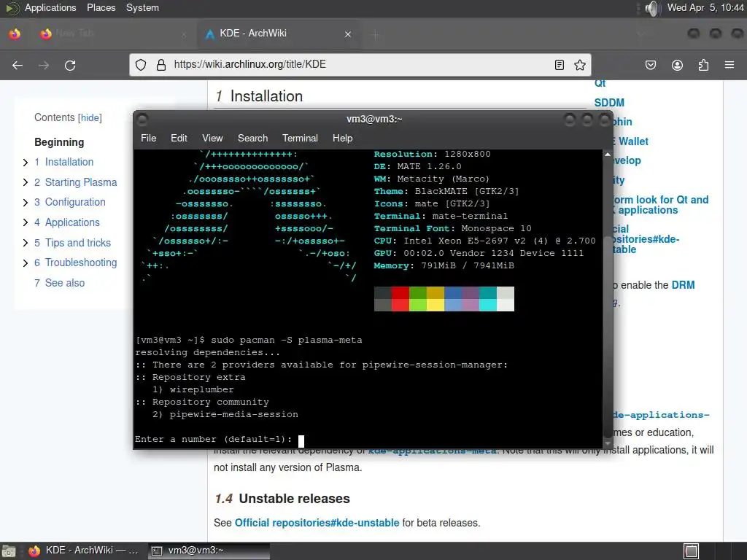Jump to 1 Installation in contents
The image size is (747, 560).
pos(64,162)
